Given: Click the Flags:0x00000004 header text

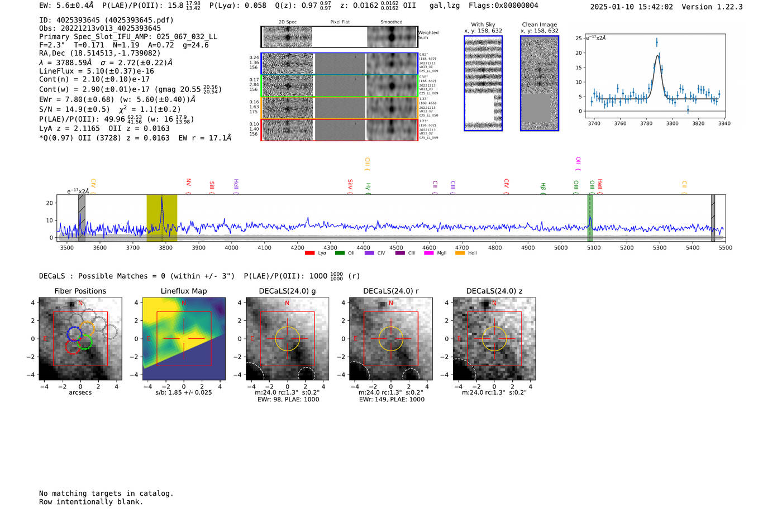Looking at the screenshot, I should point(503,6).
